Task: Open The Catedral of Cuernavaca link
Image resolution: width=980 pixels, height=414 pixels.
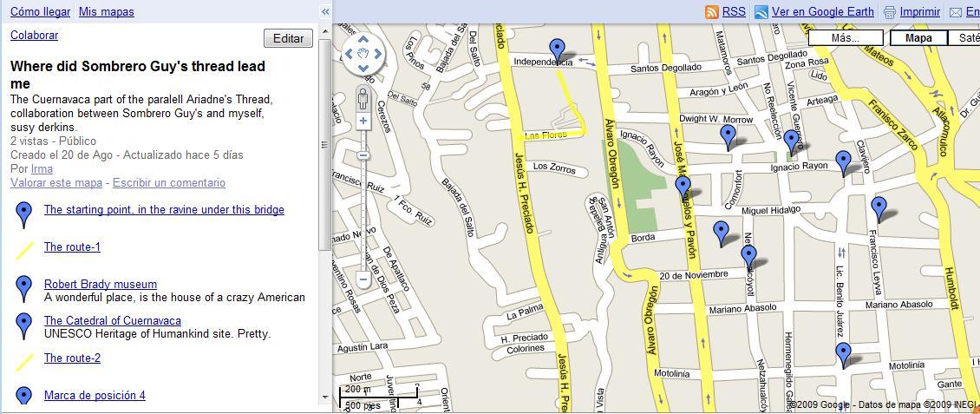Action: click(x=113, y=320)
